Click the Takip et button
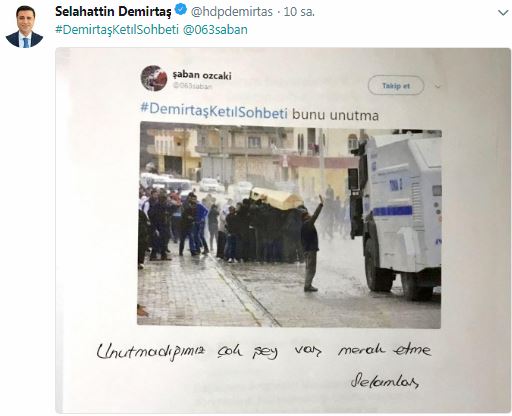The image size is (512, 416). tap(396, 86)
